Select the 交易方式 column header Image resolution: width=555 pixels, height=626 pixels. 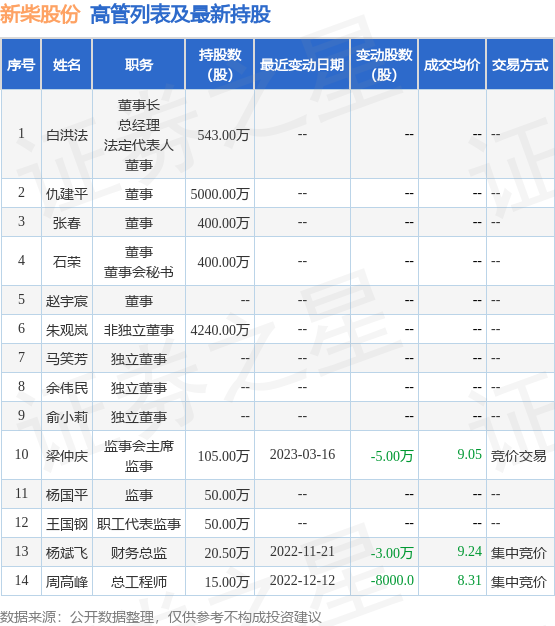(520, 65)
